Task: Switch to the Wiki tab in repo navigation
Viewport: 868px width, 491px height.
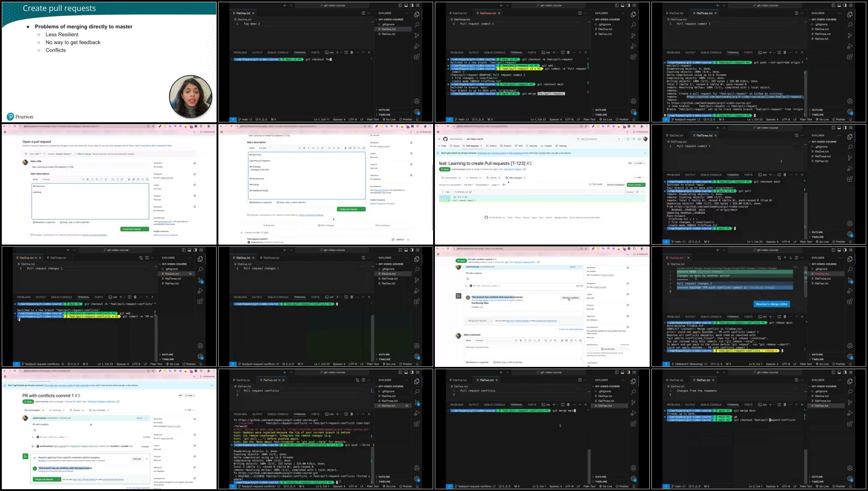Action: pos(519,146)
